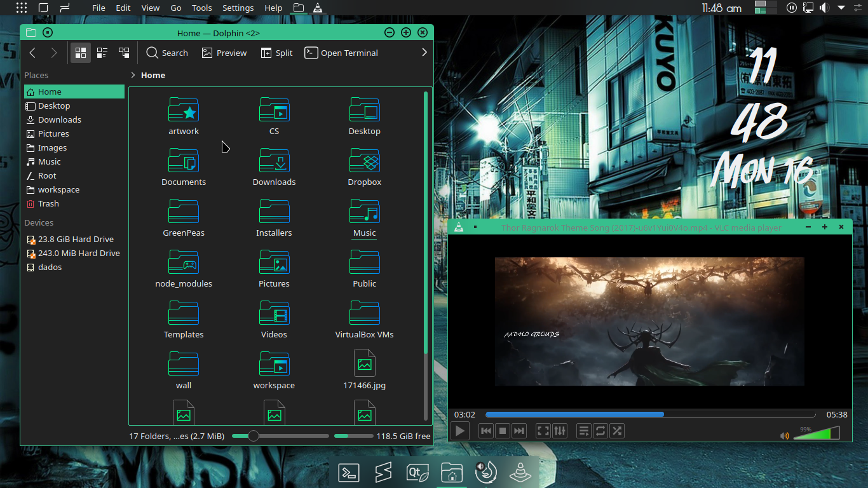
Task: Click Open Terminal in Dolphin toolbar
Action: 341,53
